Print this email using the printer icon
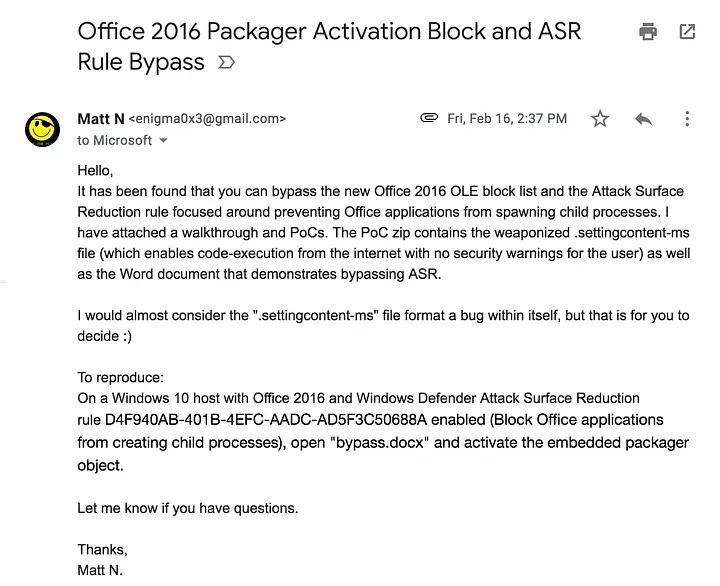Image resolution: width=720 pixels, height=586 pixels. click(x=648, y=32)
